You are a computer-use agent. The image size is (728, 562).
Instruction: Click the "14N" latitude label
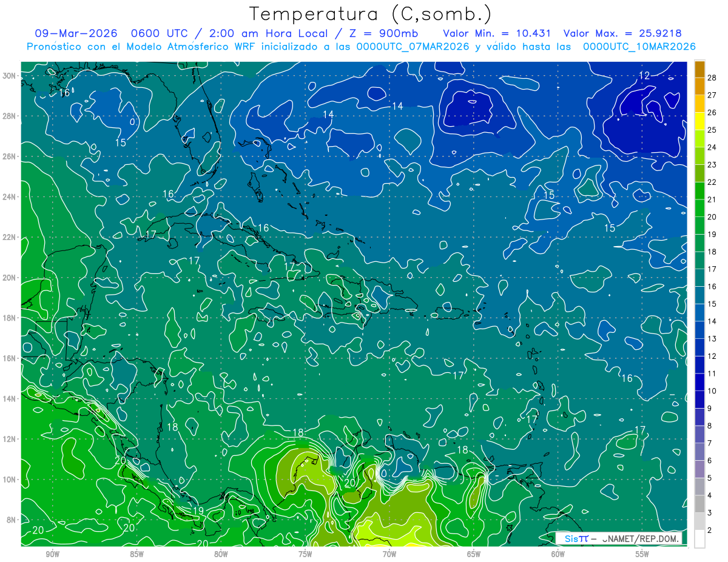(8, 398)
